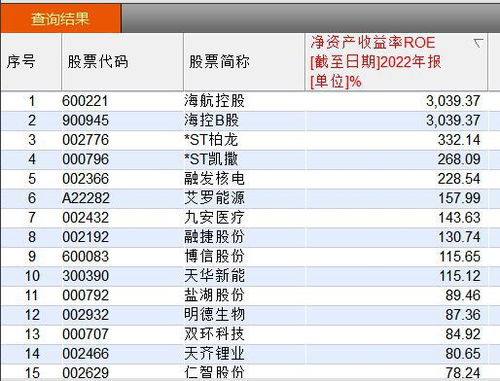Select ROE value 143.63

tap(459, 218)
